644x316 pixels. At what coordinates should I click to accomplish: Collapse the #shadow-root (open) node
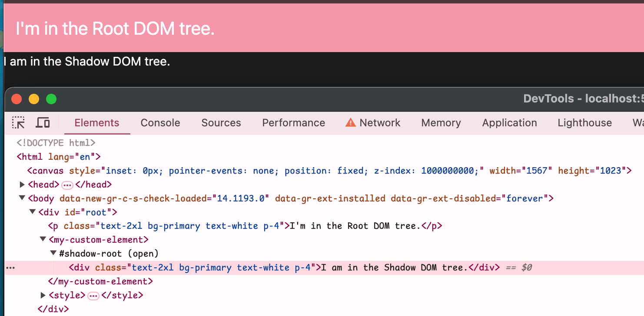click(x=53, y=253)
